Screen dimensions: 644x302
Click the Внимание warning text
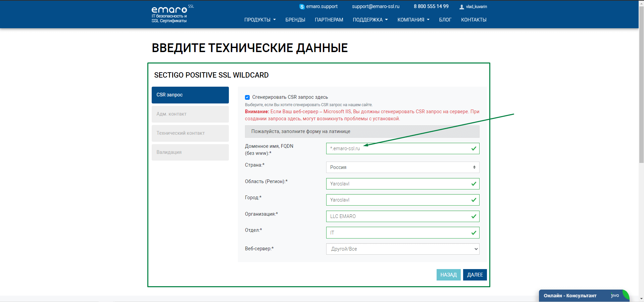click(x=362, y=115)
